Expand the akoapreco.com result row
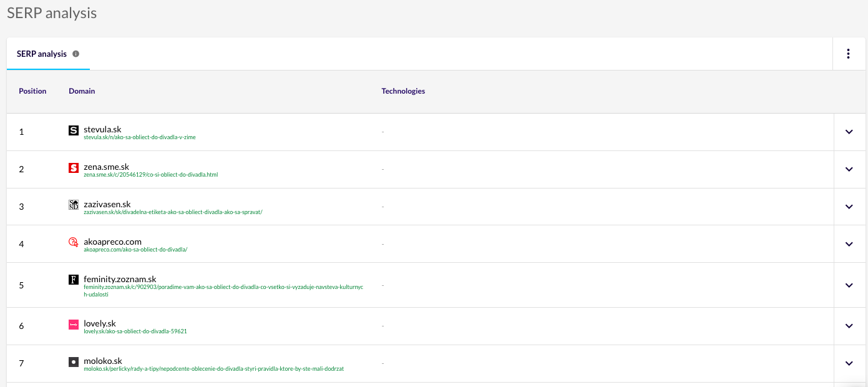This screenshot has width=868, height=387. tap(849, 244)
